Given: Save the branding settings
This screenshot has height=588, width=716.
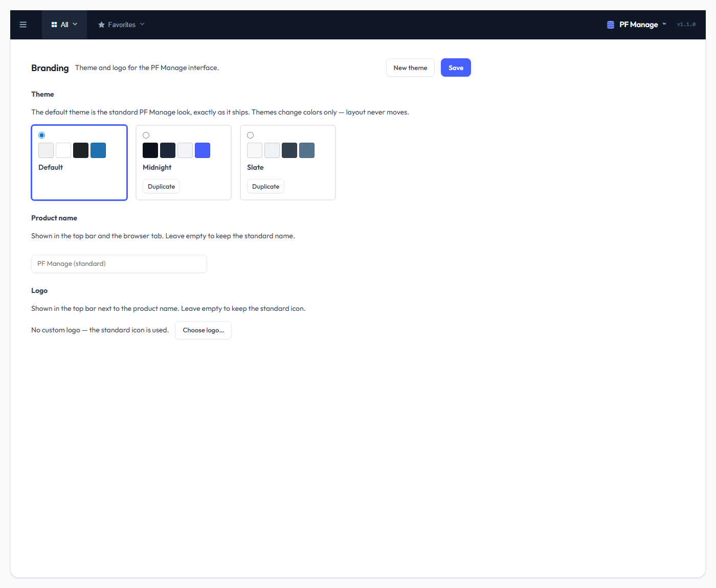Looking at the screenshot, I should coord(456,67).
